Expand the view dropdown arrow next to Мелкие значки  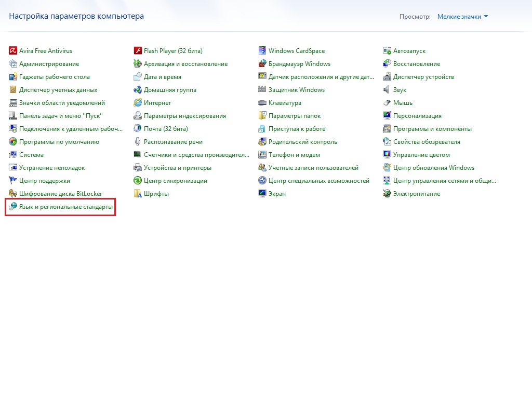point(486,17)
